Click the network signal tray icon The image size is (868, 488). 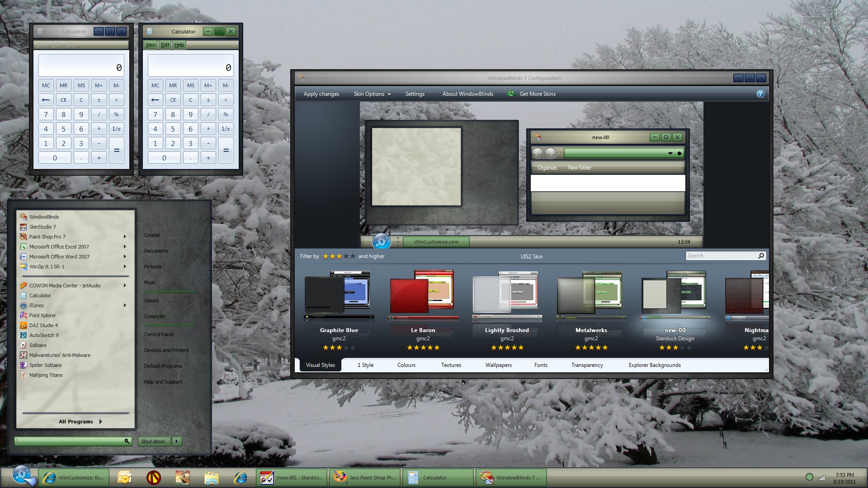pos(821,478)
